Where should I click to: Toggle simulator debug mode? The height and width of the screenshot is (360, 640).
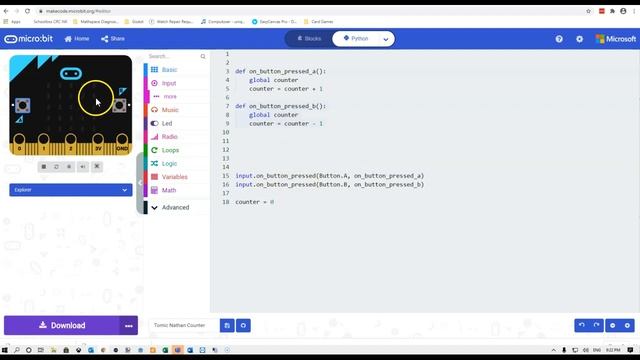(69, 167)
